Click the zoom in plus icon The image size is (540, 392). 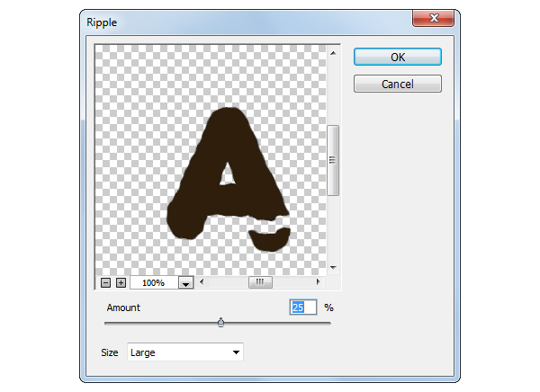click(x=121, y=282)
